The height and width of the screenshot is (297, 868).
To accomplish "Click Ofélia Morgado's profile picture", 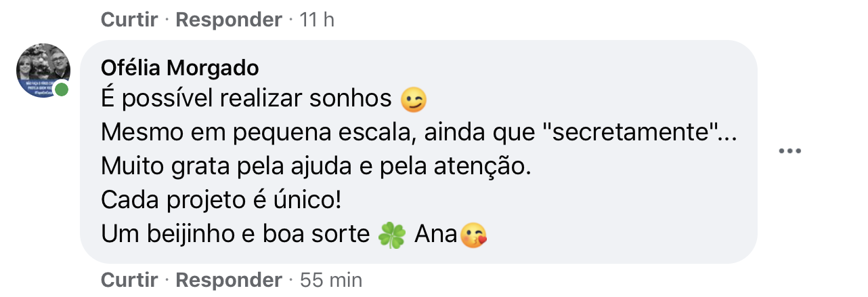I will click(43, 71).
